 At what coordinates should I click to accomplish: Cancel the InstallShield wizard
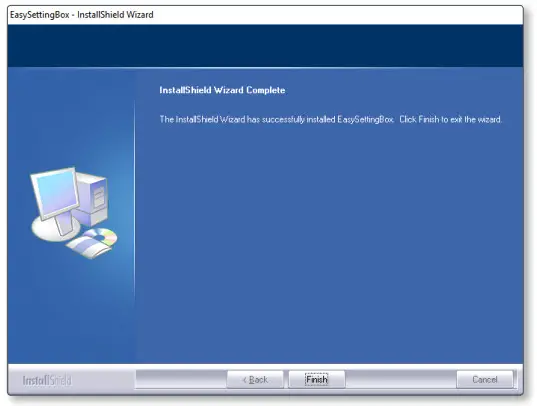(x=485, y=379)
